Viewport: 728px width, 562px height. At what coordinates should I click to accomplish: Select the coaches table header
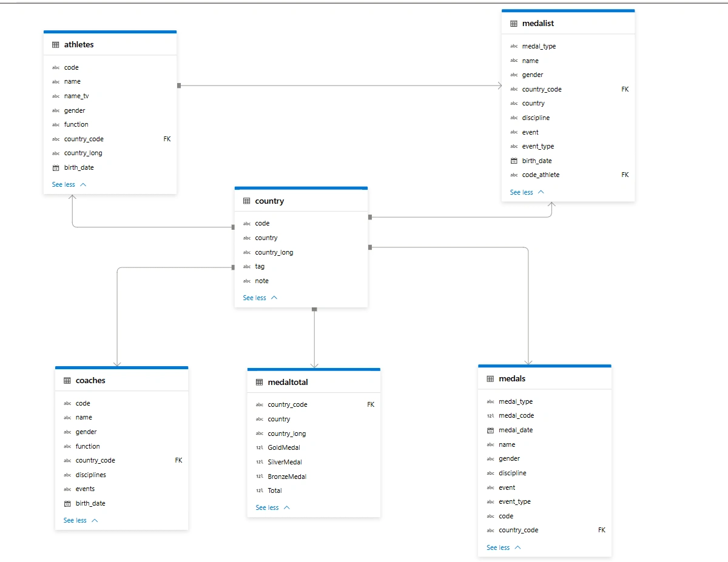121,380
